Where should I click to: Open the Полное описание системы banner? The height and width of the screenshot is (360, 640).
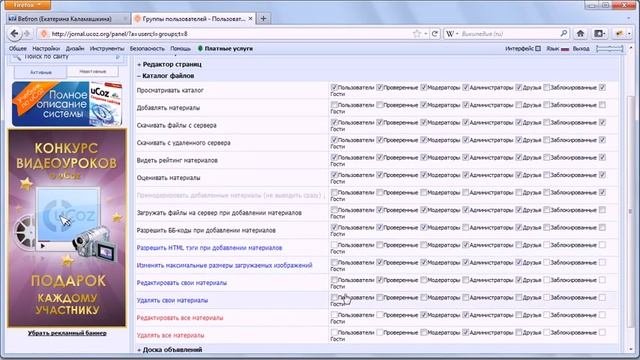tap(67, 104)
